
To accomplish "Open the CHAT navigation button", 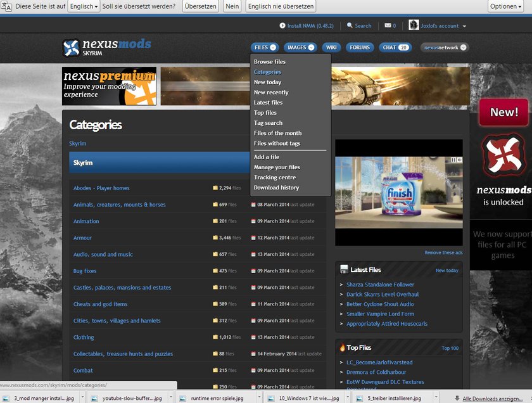I will (x=395, y=48).
